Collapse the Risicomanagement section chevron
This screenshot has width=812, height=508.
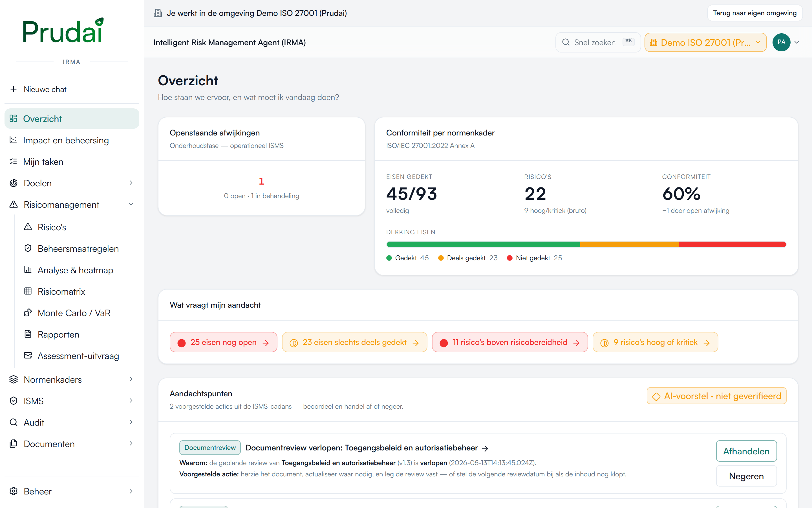point(131,204)
